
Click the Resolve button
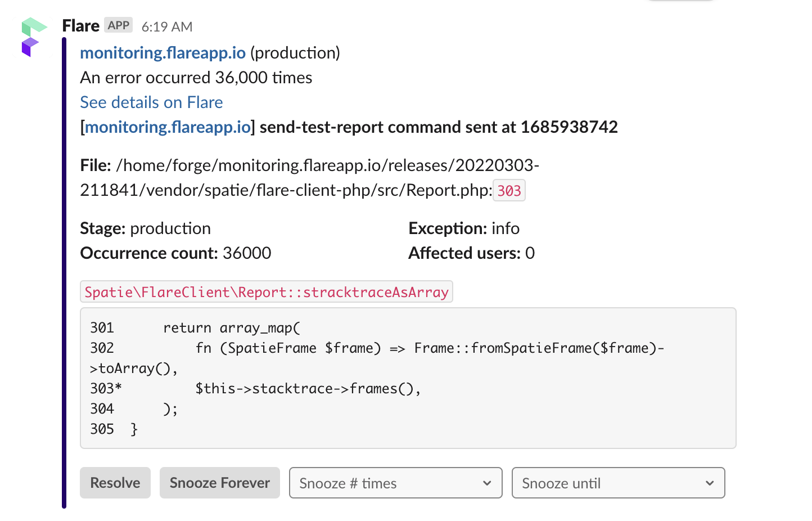click(x=115, y=483)
